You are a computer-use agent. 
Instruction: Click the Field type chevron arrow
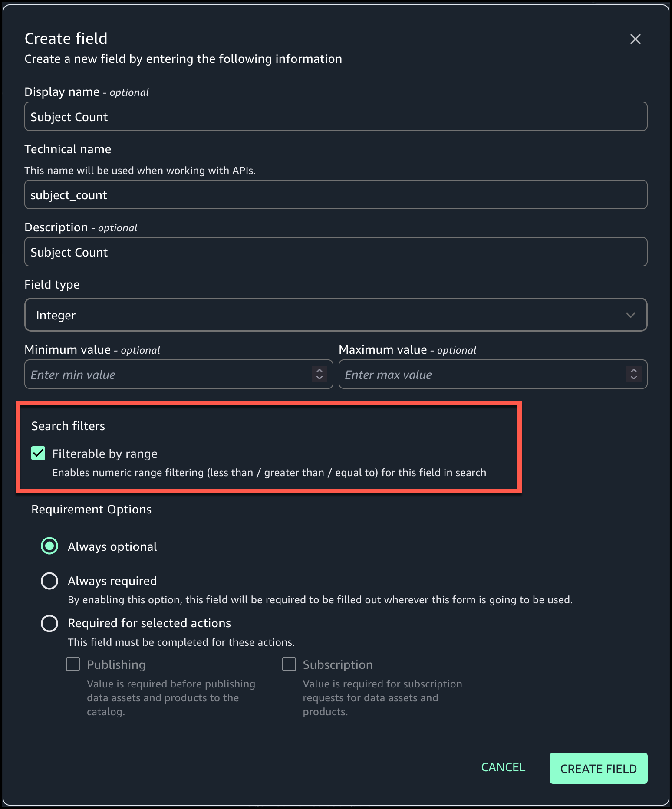tap(630, 315)
